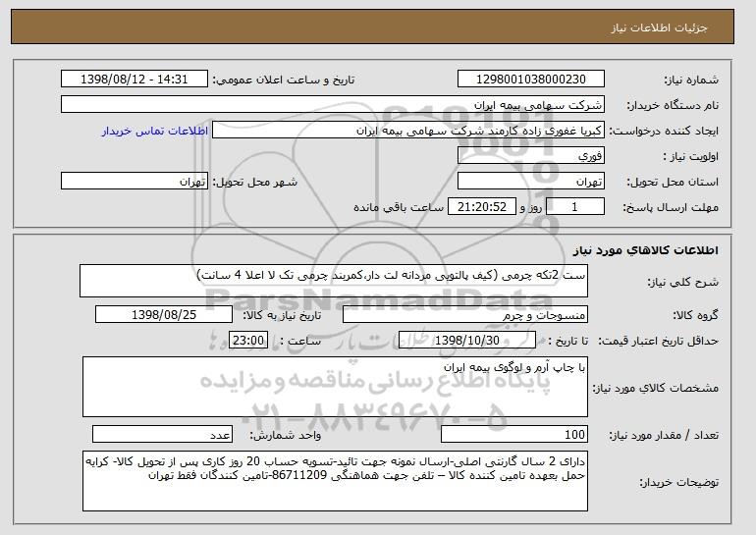Click the label 'ایجاد کننده درخواست:'
The height and width of the screenshot is (535, 756).
point(664,132)
